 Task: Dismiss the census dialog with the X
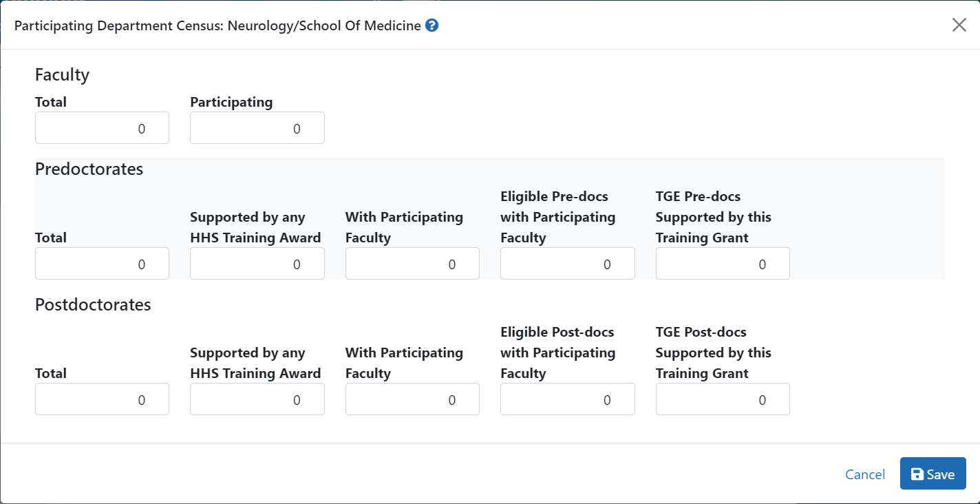959,25
